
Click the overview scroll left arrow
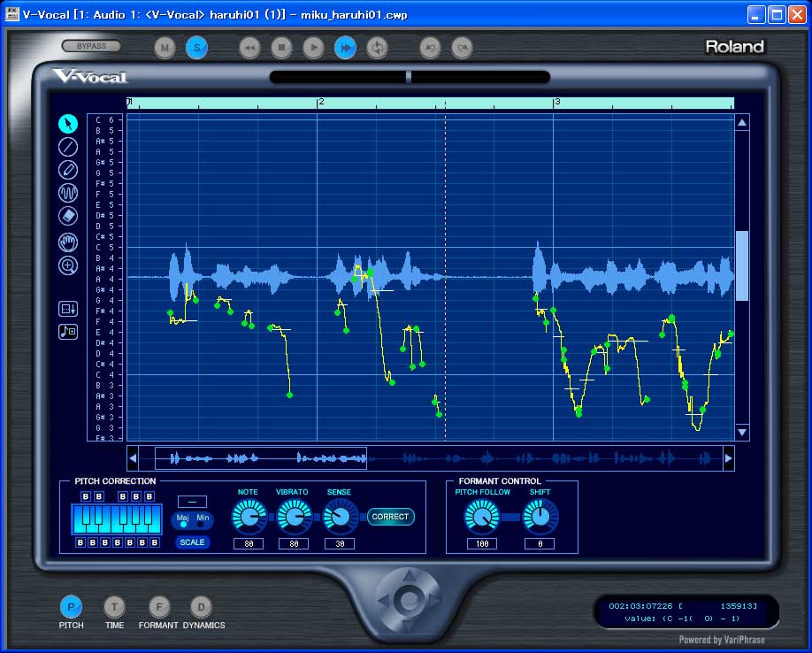(133, 458)
